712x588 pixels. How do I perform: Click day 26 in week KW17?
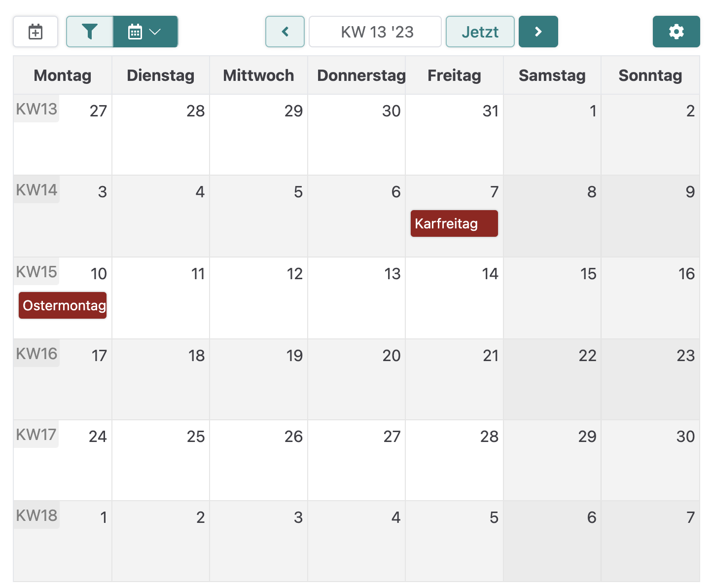pyautogui.click(x=259, y=460)
